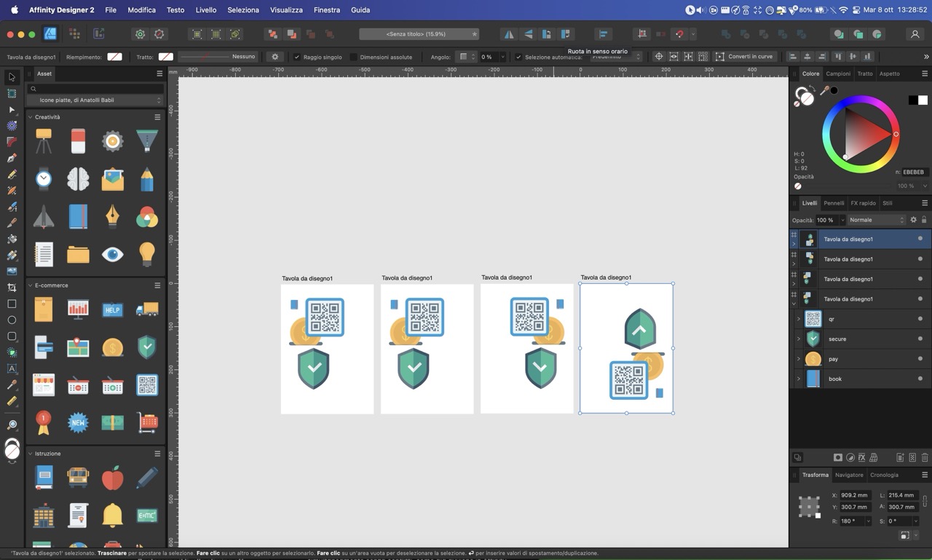Delete the selected layer with the trash icon

(x=925, y=457)
